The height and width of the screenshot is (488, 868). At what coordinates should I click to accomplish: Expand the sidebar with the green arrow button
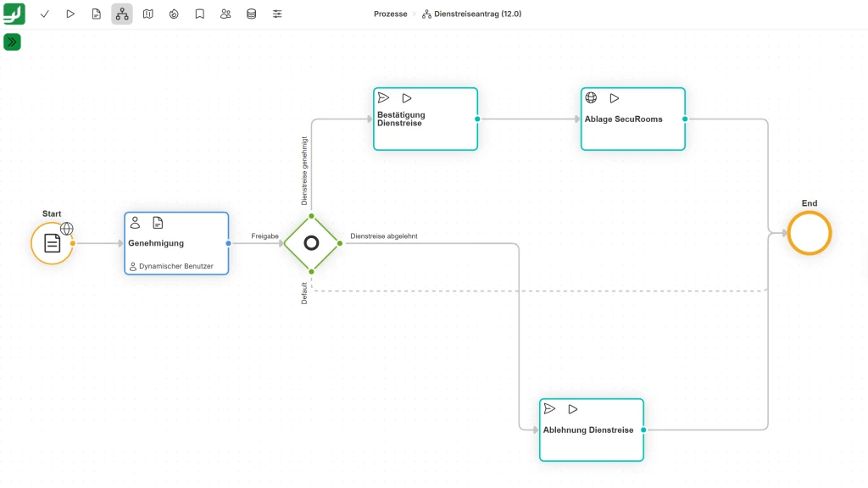[12, 41]
